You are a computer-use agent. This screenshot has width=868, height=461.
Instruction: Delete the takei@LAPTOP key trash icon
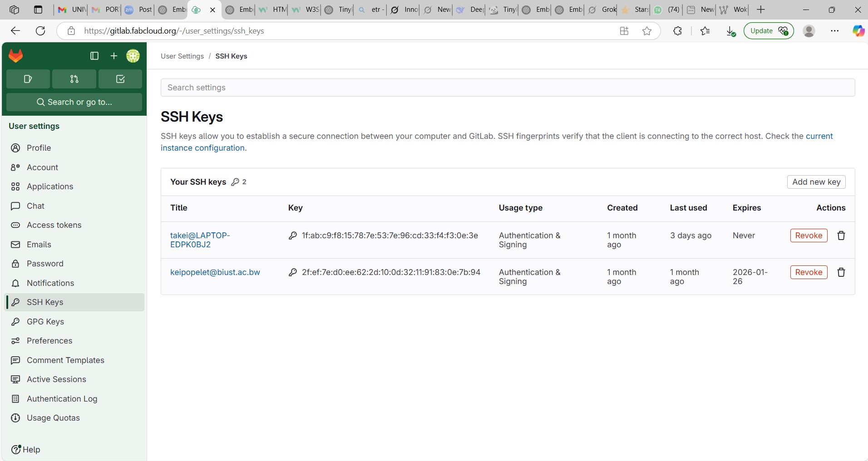[x=841, y=235]
